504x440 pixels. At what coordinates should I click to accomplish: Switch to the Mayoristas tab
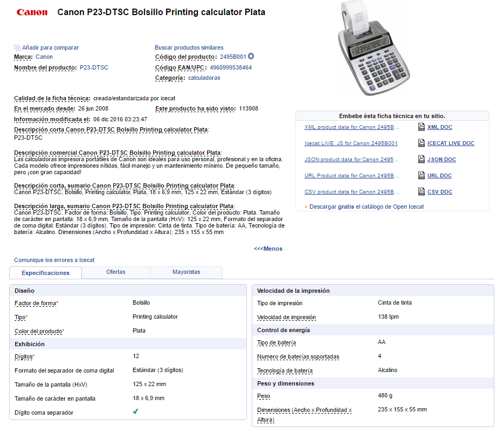[x=186, y=272]
